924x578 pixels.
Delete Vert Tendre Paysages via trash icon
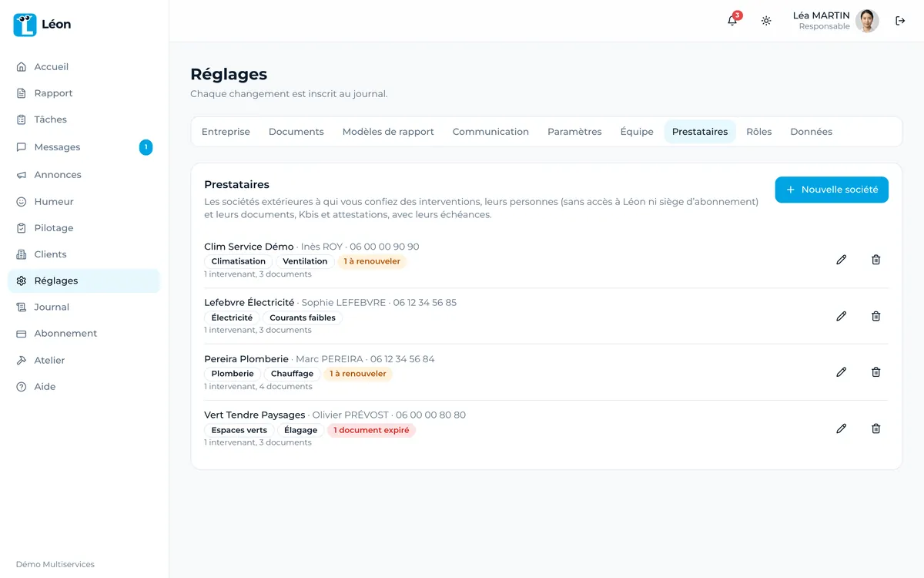[x=875, y=428]
